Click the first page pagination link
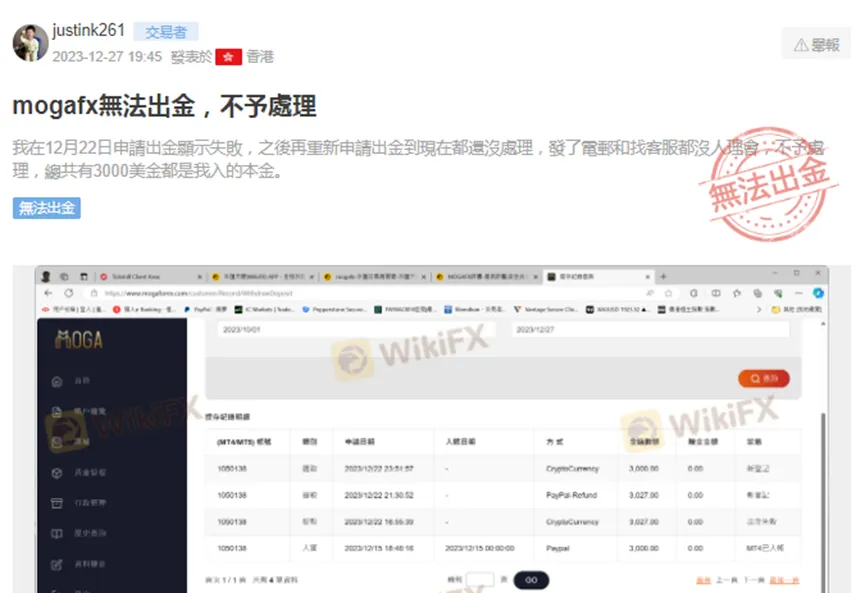This screenshot has width=865, height=593. 703,580
